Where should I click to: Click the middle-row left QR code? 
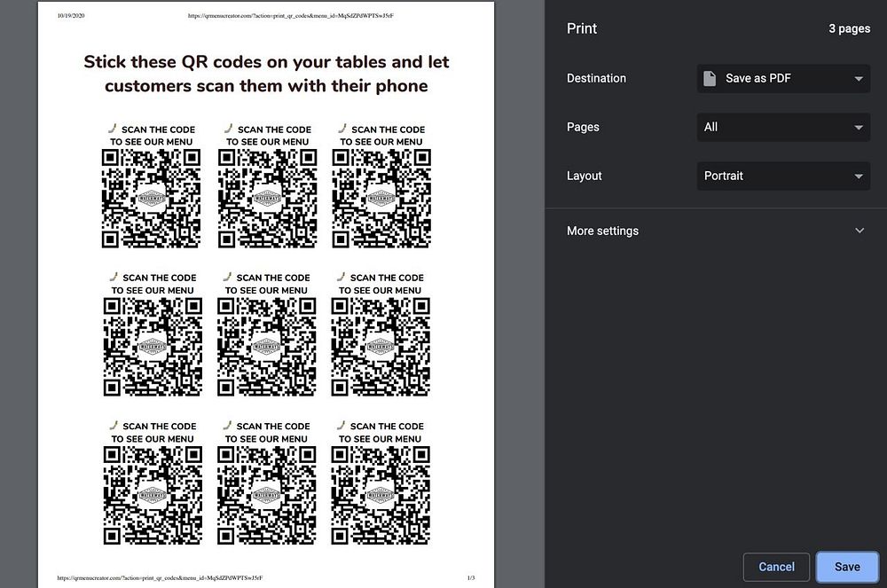tap(153, 347)
